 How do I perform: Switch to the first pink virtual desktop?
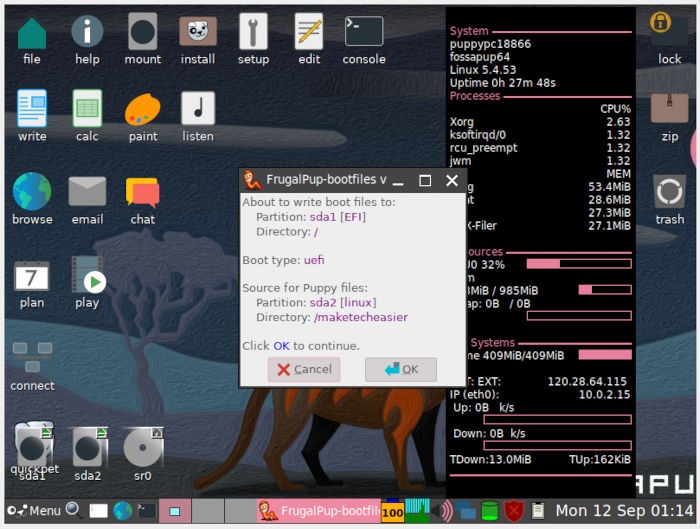tap(175, 511)
